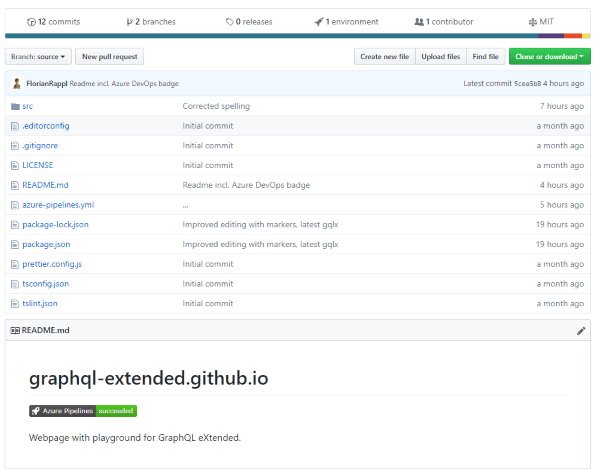Open the 12 commits history link
The image size is (600, 475).
[54, 22]
